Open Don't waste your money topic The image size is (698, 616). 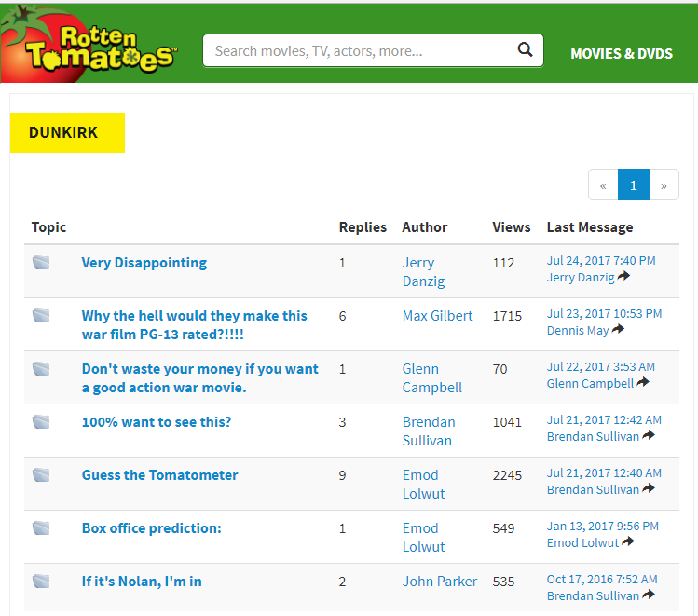pyautogui.click(x=199, y=377)
